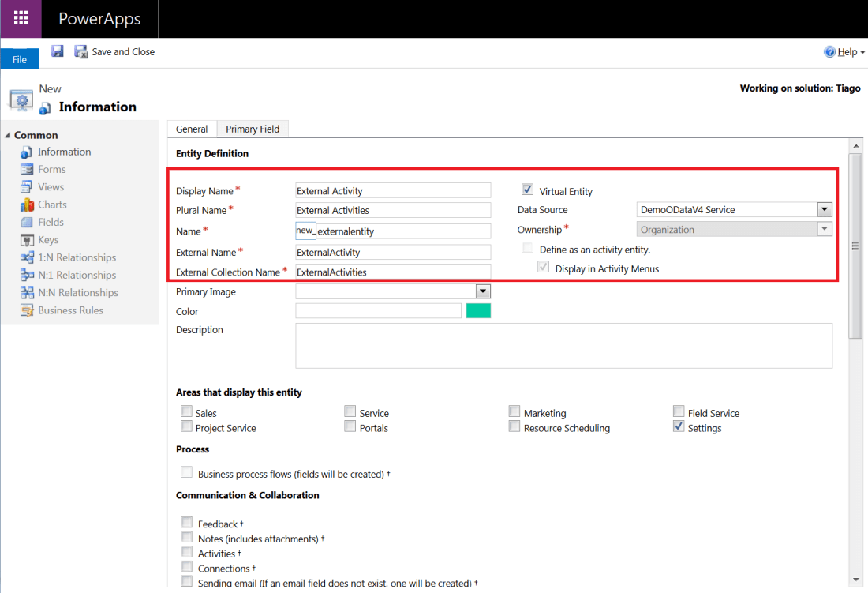Open Charts in the left navigation
868x593 pixels.
point(52,205)
